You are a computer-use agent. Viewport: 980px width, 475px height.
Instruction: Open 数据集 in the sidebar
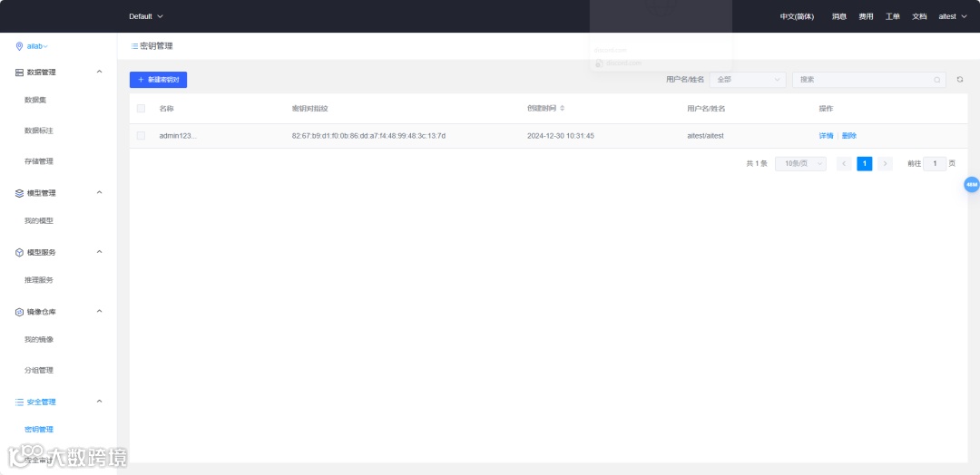click(35, 101)
